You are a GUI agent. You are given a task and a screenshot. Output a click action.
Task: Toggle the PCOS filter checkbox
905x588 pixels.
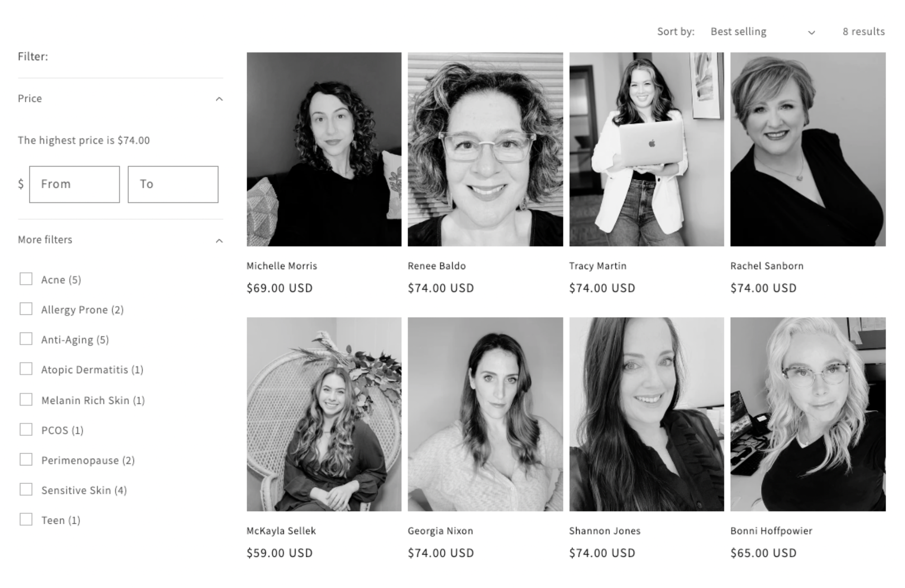(26, 429)
